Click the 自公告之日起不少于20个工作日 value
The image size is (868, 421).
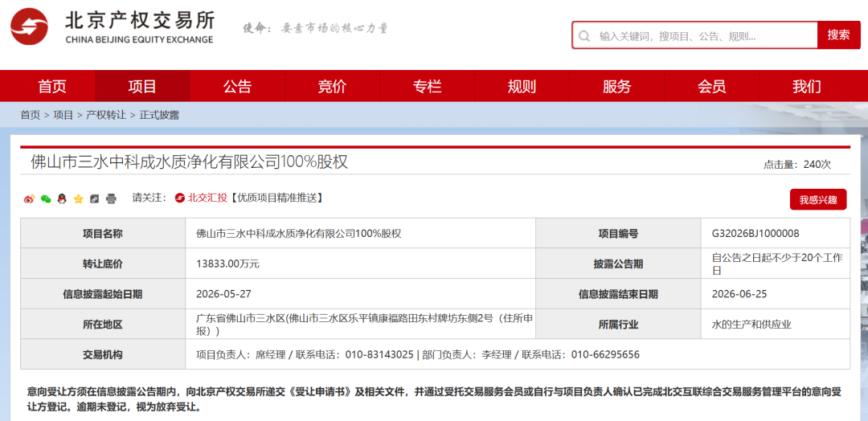[777, 264]
